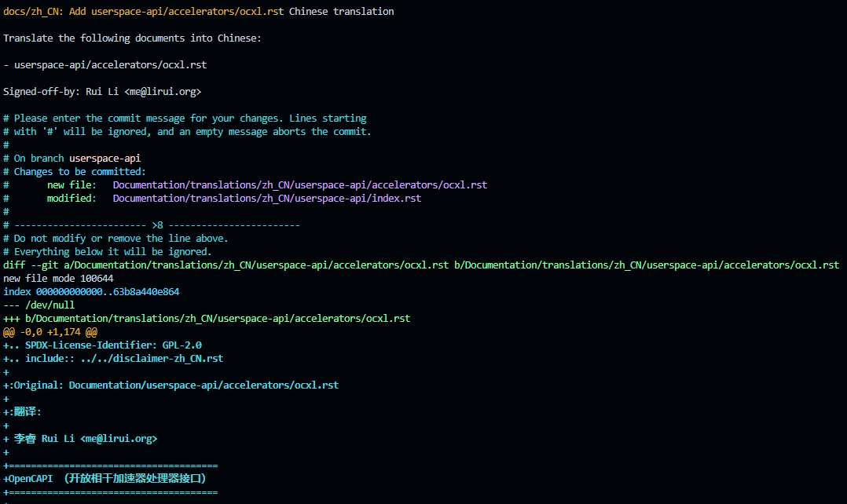Click the hunk header "@@ -0,0 +1,174 @@"
The height and width of the screenshot is (504, 847).
49,332
